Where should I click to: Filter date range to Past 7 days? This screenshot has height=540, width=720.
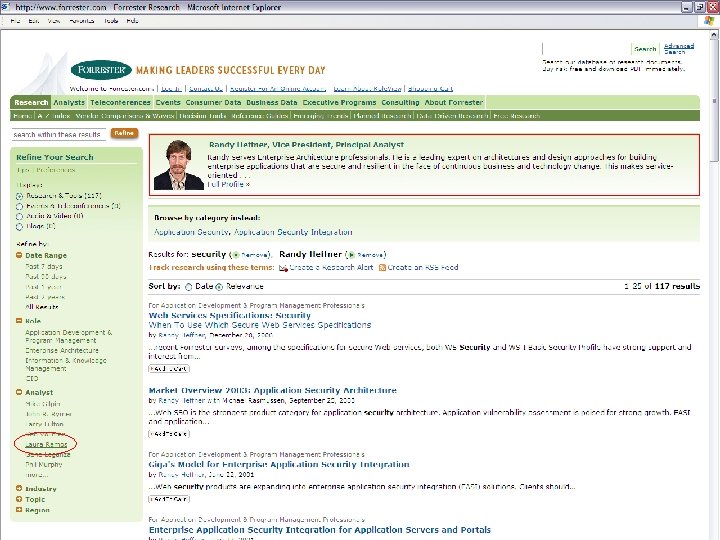coord(44,266)
